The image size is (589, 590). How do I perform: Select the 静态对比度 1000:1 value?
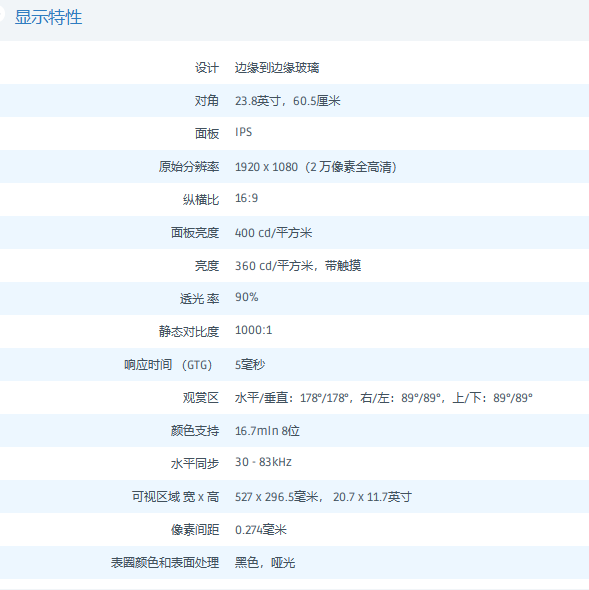(253, 330)
